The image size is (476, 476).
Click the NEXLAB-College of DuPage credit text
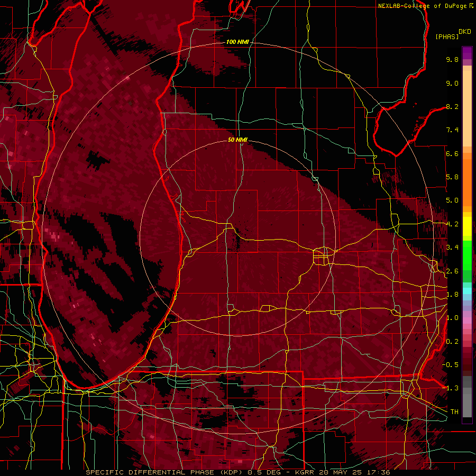click(x=423, y=6)
